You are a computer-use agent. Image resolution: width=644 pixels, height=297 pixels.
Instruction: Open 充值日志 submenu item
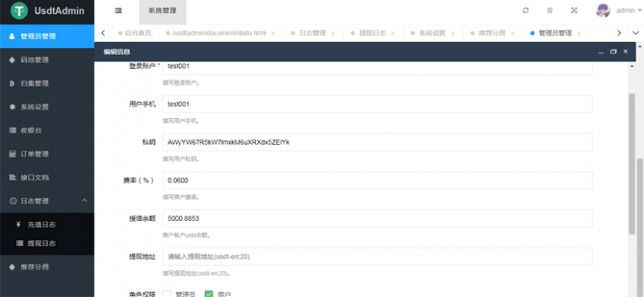pyautogui.click(x=47, y=225)
